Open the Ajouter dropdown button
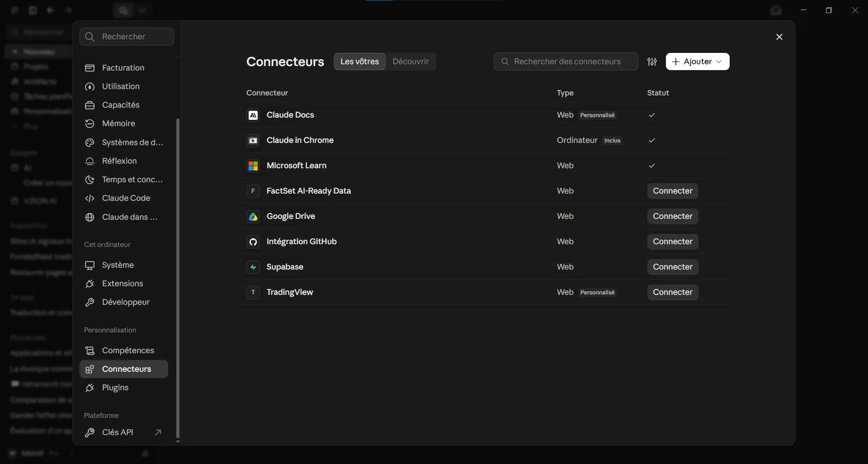Viewport: 868px width, 464px height. 697,62
